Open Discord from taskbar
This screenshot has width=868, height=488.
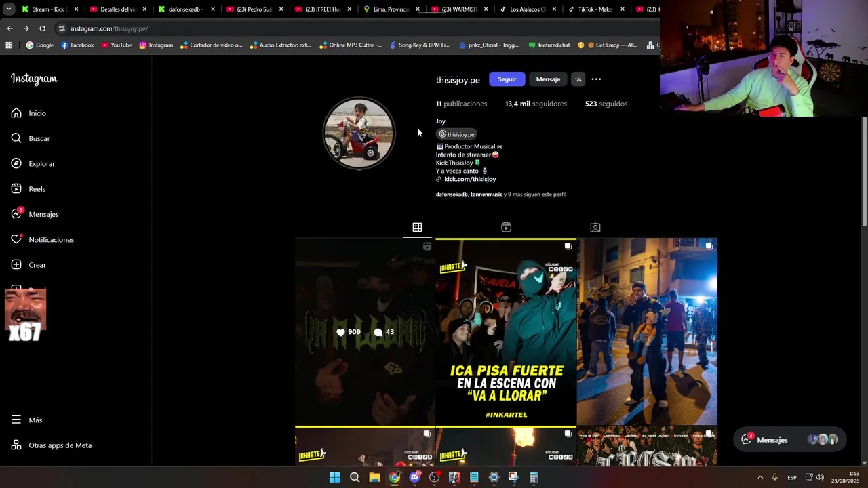(414, 477)
